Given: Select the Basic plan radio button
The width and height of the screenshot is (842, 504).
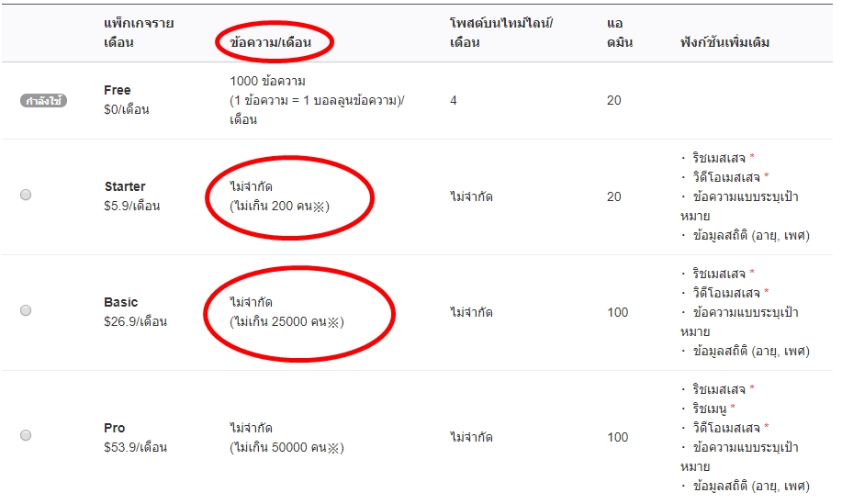Looking at the screenshot, I should (26, 310).
